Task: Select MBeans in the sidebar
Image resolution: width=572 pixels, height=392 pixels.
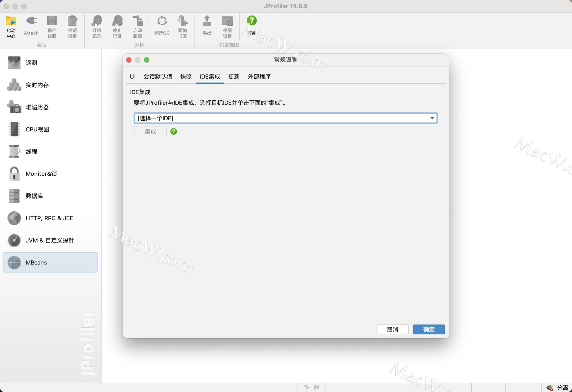Action: coord(50,262)
